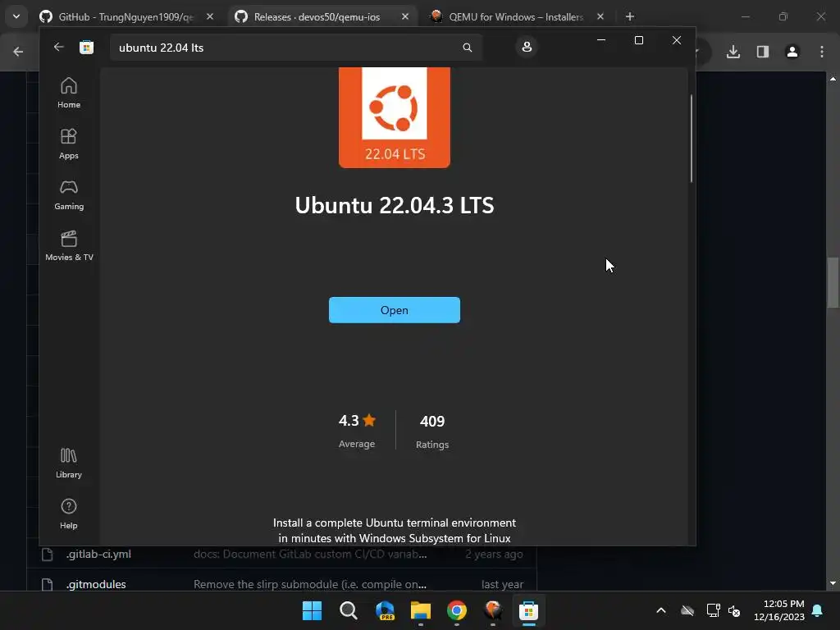Open a new Chrome tab
This screenshot has width=840, height=630.
(x=630, y=17)
